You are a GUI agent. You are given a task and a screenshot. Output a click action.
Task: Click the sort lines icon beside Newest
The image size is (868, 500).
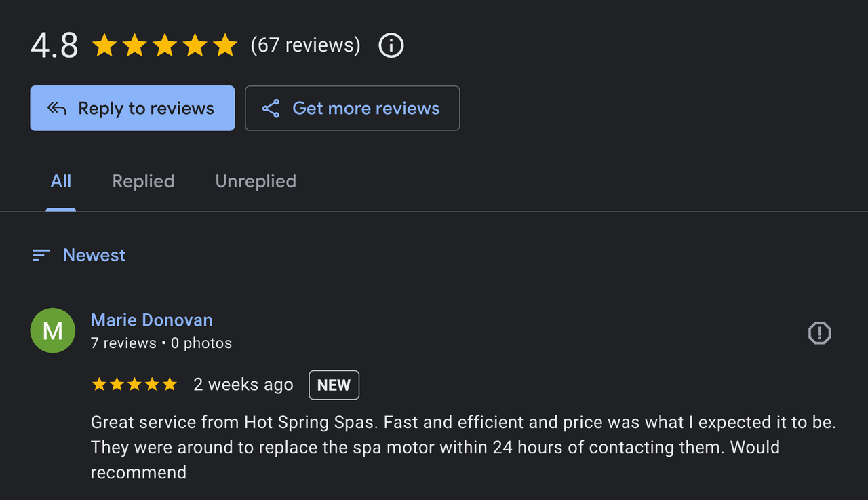pos(41,255)
